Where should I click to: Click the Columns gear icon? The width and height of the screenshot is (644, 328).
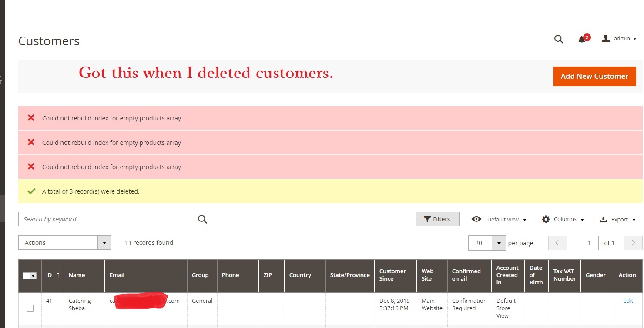[x=546, y=219]
